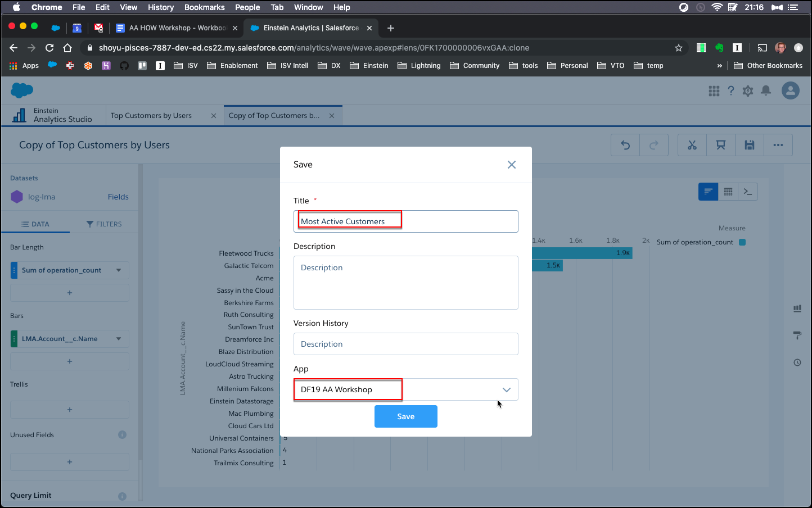
Task: Open the help question mark icon
Action: pos(731,91)
